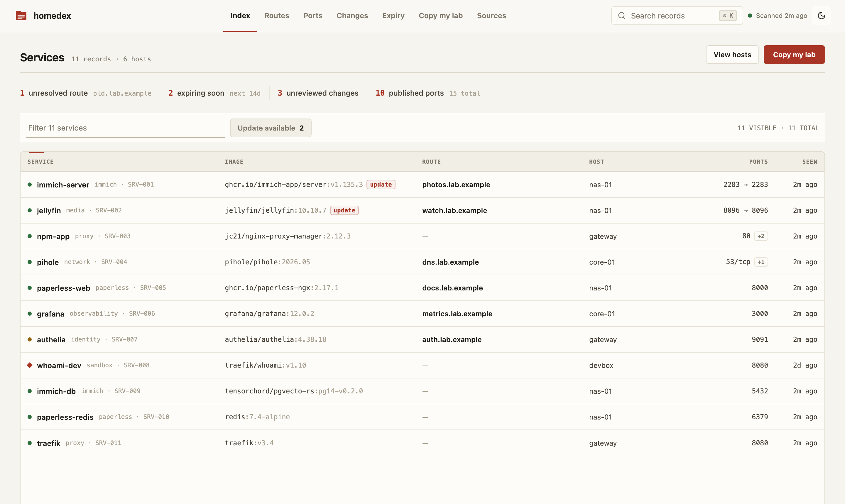This screenshot has width=845, height=504.
Task: Open Copy my lab nav item
Action: click(x=440, y=16)
